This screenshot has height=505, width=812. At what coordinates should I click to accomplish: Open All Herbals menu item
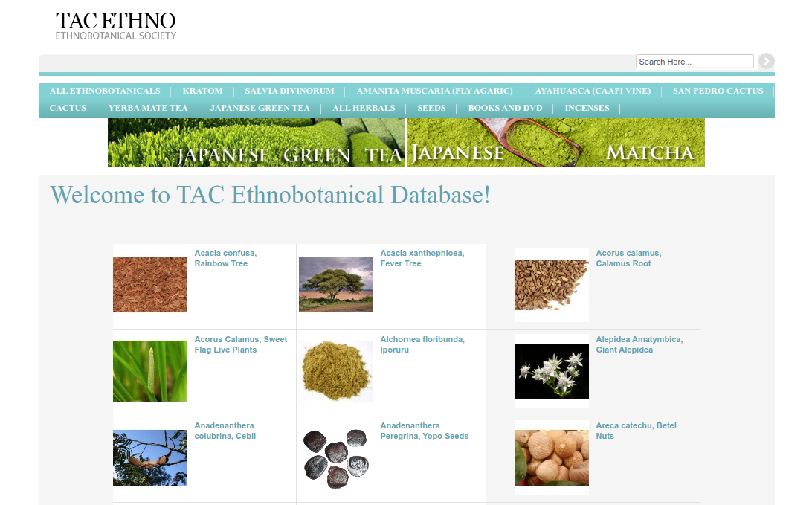click(364, 108)
